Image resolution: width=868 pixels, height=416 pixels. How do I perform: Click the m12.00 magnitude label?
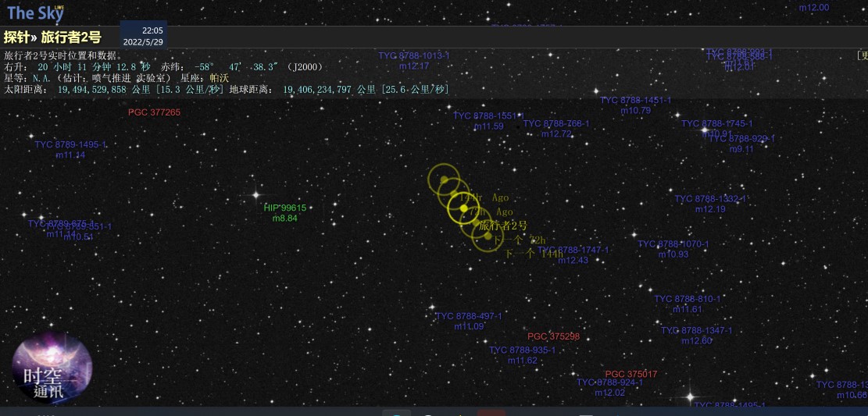(814, 8)
